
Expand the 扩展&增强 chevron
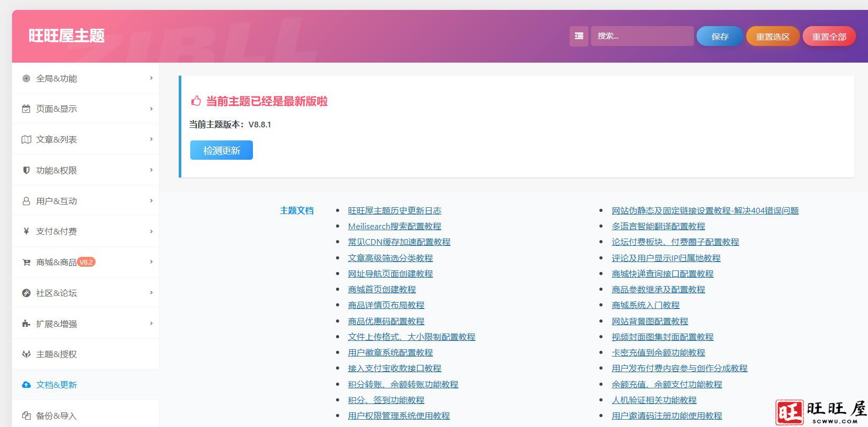(151, 324)
